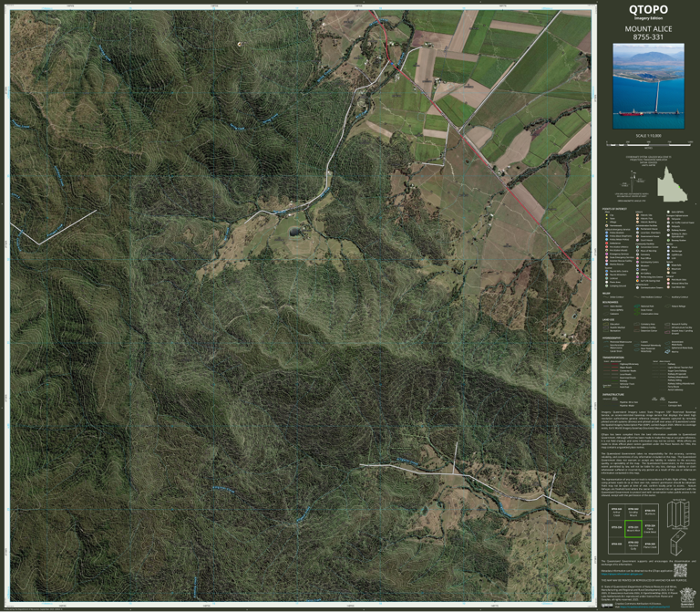Click the QR code
Viewport: 700px width, 612px height.
click(680, 570)
